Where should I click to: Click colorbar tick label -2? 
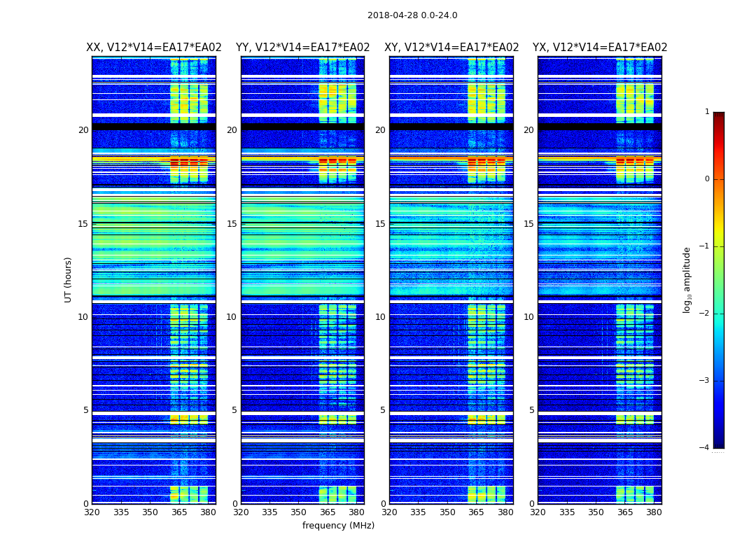tap(706, 314)
